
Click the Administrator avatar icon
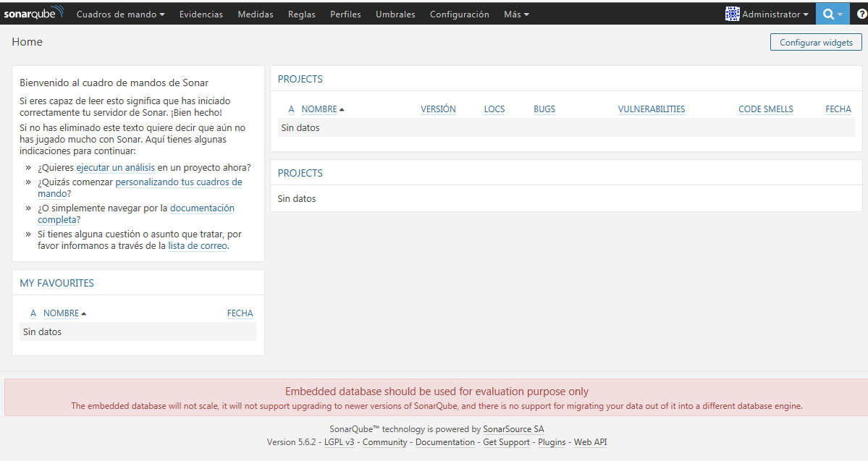732,14
